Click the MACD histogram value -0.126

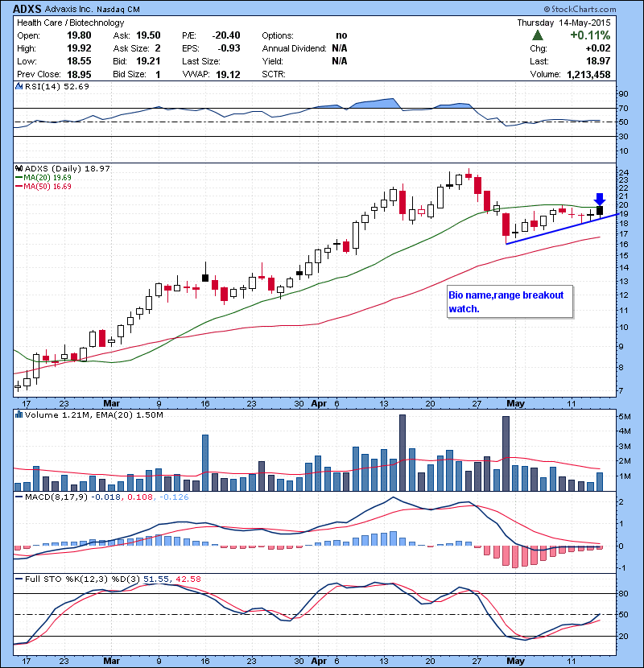[x=173, y=497]
